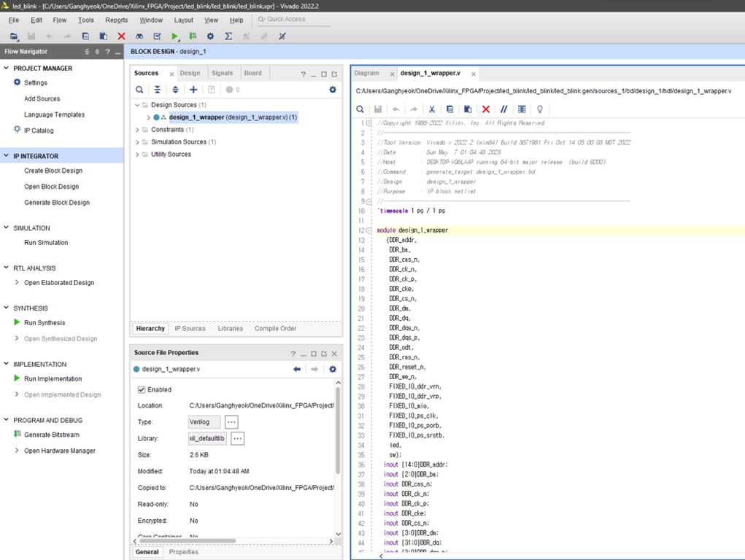Click the red delete X in editor toolbar

coord(486,109)
